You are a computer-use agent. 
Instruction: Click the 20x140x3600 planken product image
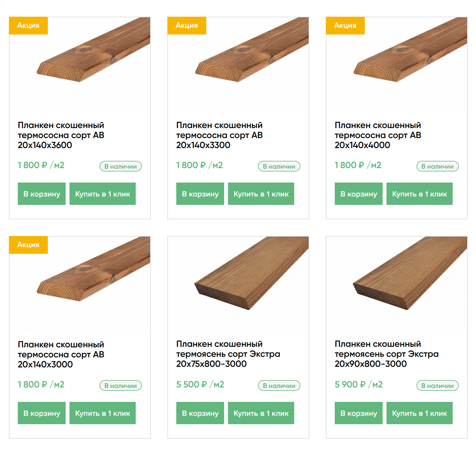(80, 64)
